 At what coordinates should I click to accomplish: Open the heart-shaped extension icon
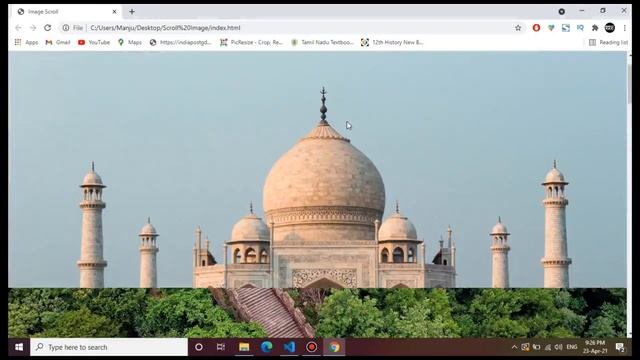[x=551, y=28]
